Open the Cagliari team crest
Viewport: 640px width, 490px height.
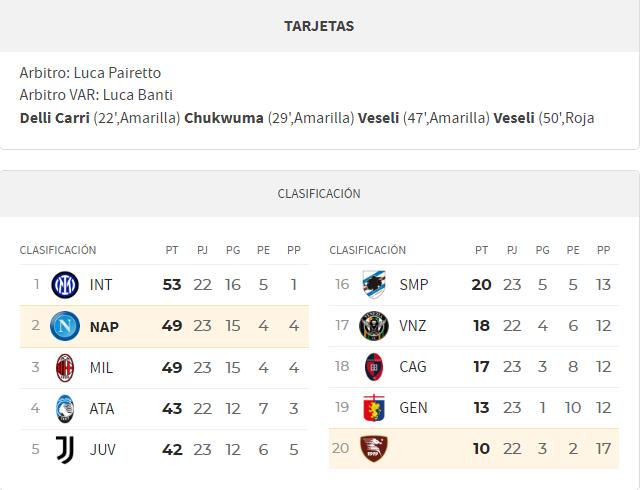pos(374,367)
